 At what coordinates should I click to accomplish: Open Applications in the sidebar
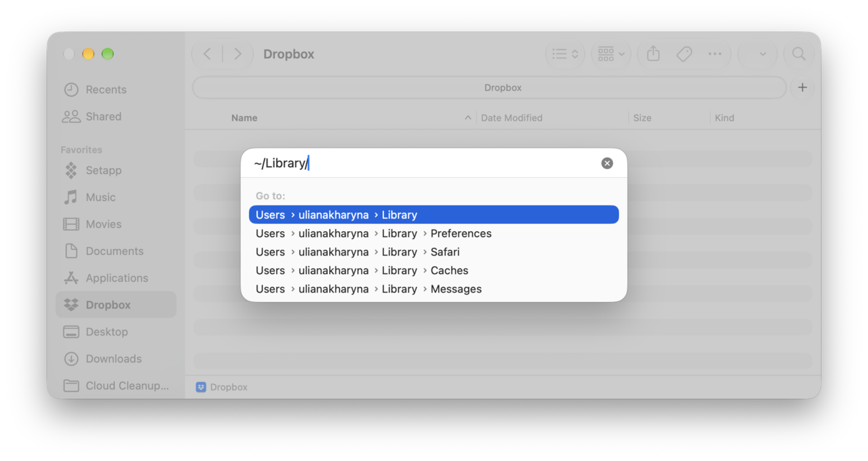pos(116,278)
